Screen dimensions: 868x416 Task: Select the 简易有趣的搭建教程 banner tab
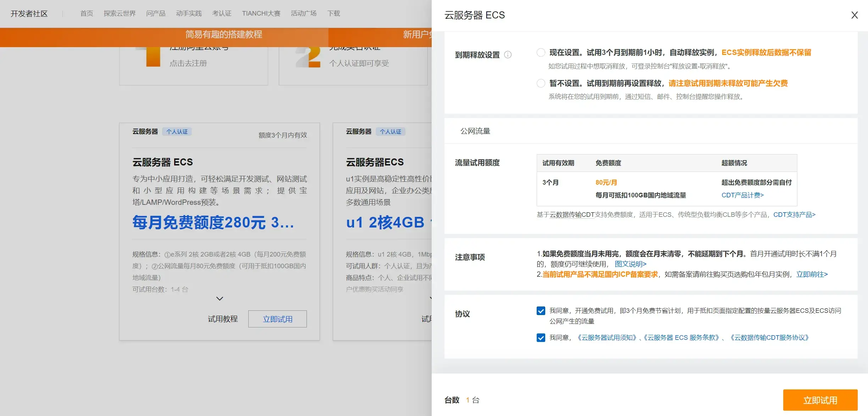click(x=223, y=34)
